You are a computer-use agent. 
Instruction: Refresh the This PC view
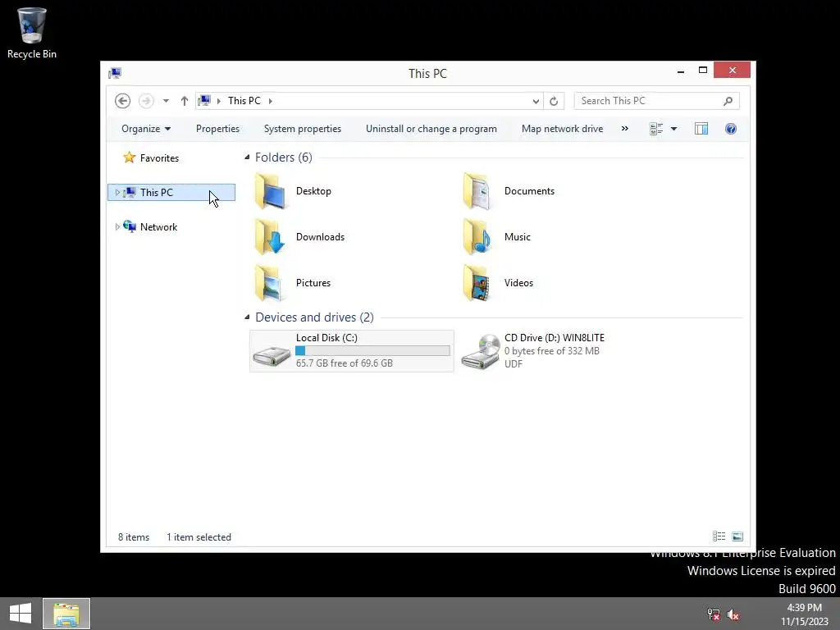click(x=554, y=101)
